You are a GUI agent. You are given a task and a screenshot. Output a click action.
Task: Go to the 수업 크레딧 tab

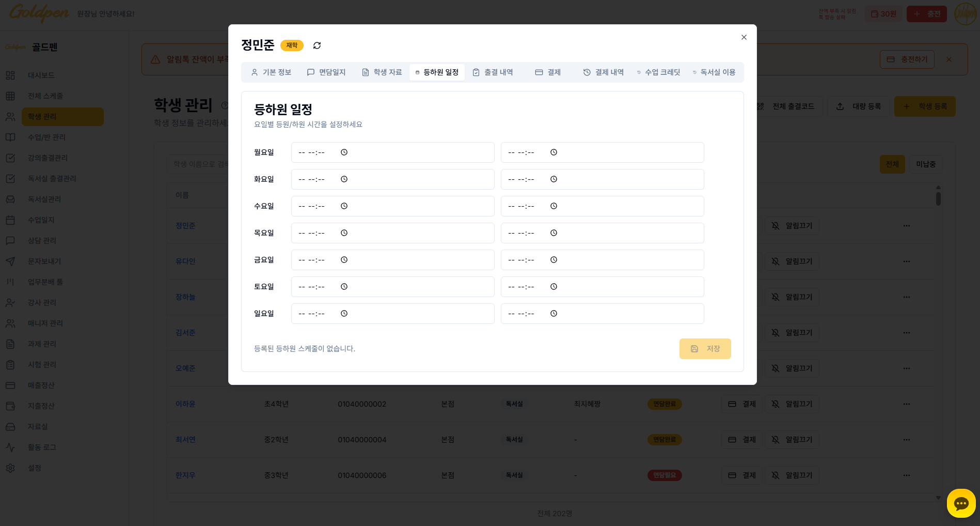(658, 72)
